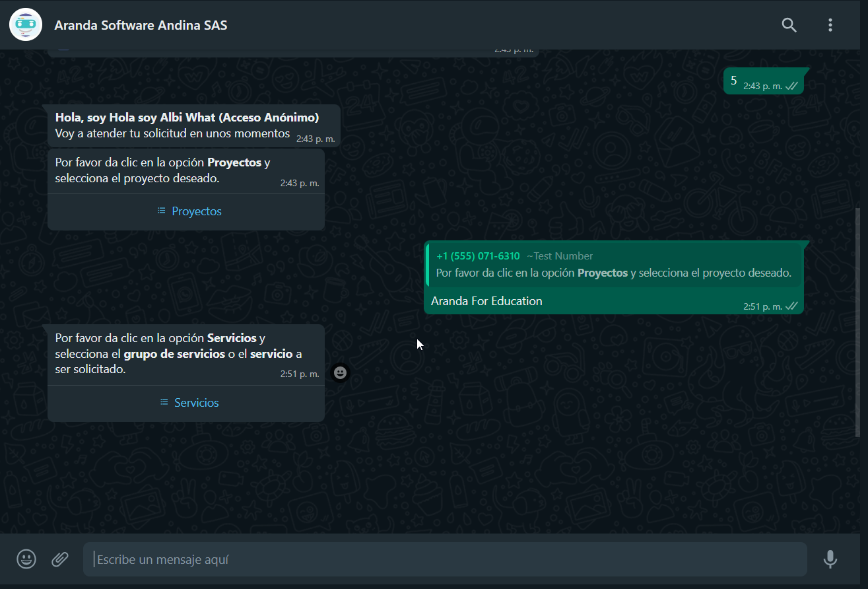Click the message field 'Escribe un mensaje aquí'
Viewport: 868px width, 589px height.
445,559
